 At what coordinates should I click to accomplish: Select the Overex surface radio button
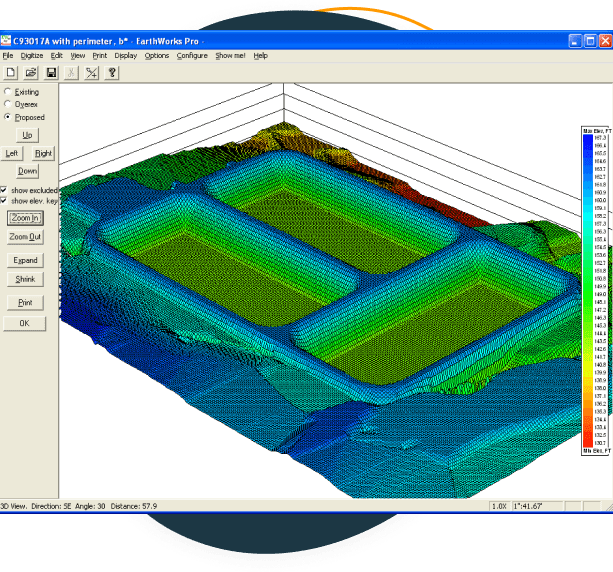[x=7, y=104]
